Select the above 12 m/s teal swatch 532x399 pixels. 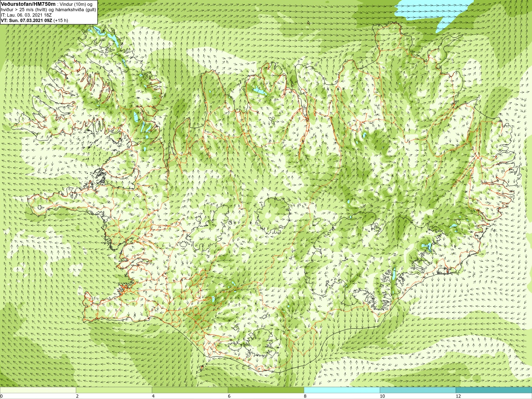point(494,390)
